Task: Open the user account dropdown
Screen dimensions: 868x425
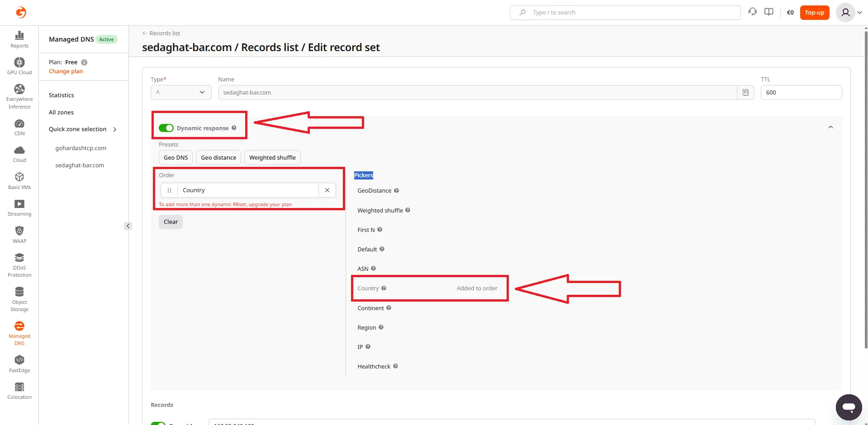Action: click(849, 13)
